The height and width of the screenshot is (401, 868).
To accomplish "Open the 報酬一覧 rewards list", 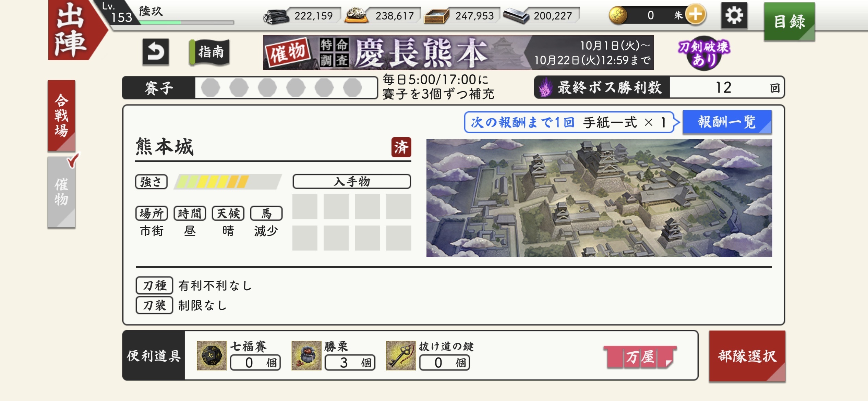I will point(727,122).
